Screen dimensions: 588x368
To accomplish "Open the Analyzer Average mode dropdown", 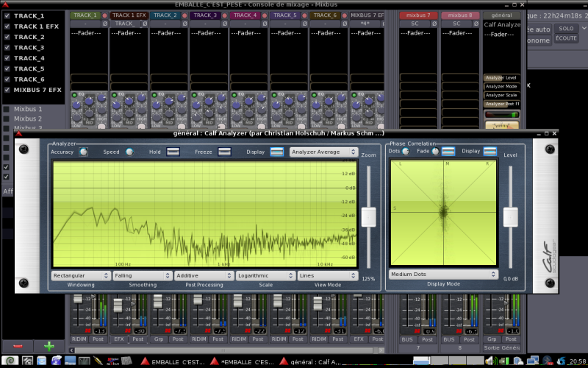I will click(x=323, y=152).
